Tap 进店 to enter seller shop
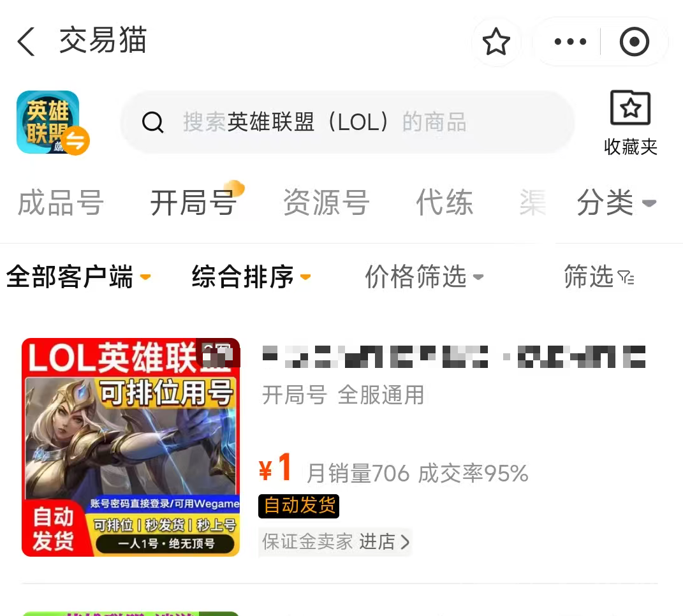The image size is (683, 616). coord(384,542)
